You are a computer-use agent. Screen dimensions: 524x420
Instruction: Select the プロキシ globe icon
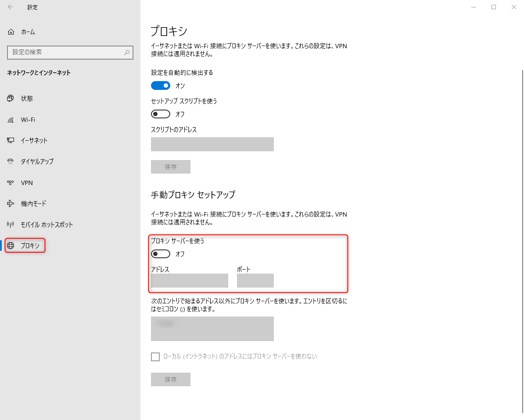coord(11,246)
